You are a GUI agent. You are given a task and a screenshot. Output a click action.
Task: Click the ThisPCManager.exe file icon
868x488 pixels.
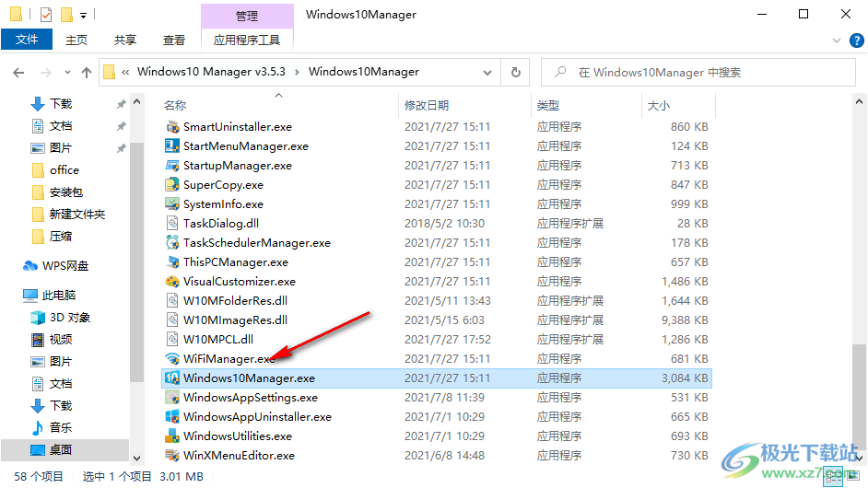(172, 262)
